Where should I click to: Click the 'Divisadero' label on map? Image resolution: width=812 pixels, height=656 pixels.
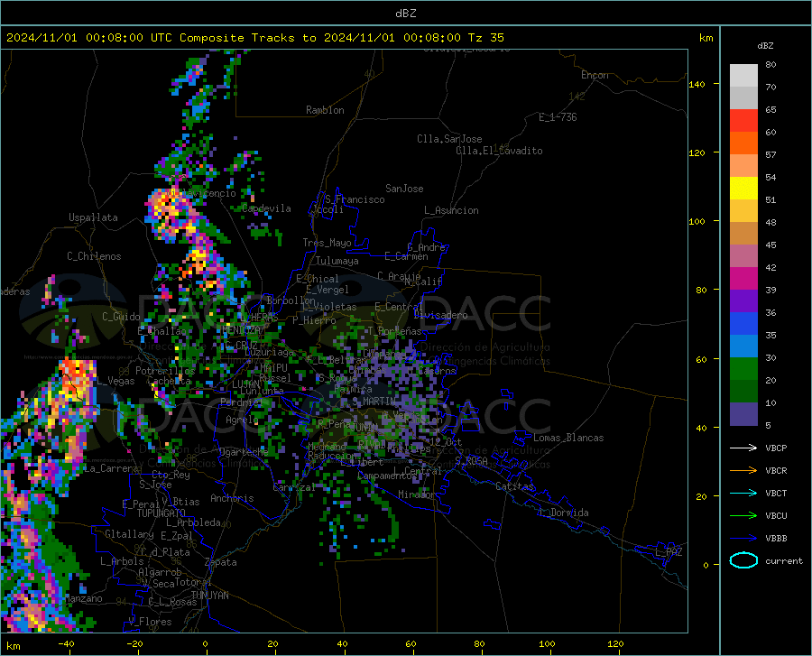tap(440, 315)
